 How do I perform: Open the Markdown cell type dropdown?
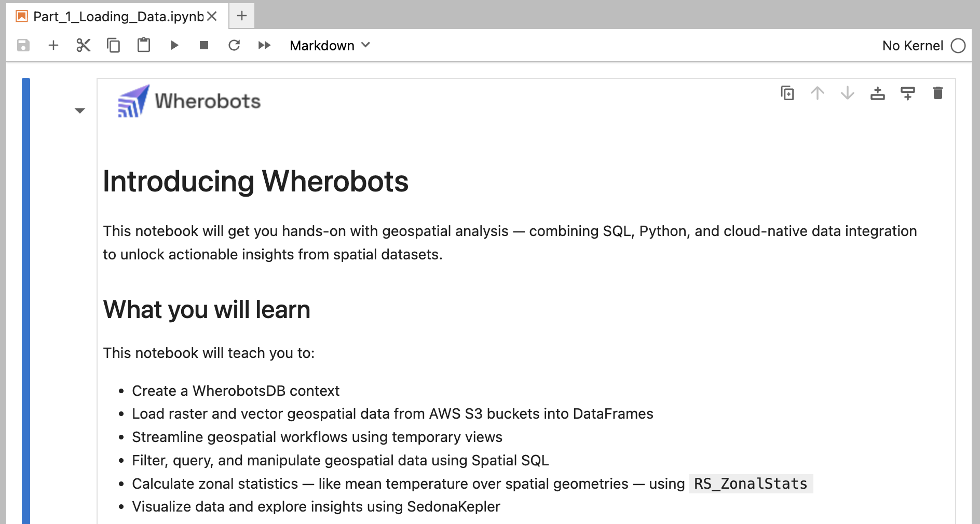(330, 46)
